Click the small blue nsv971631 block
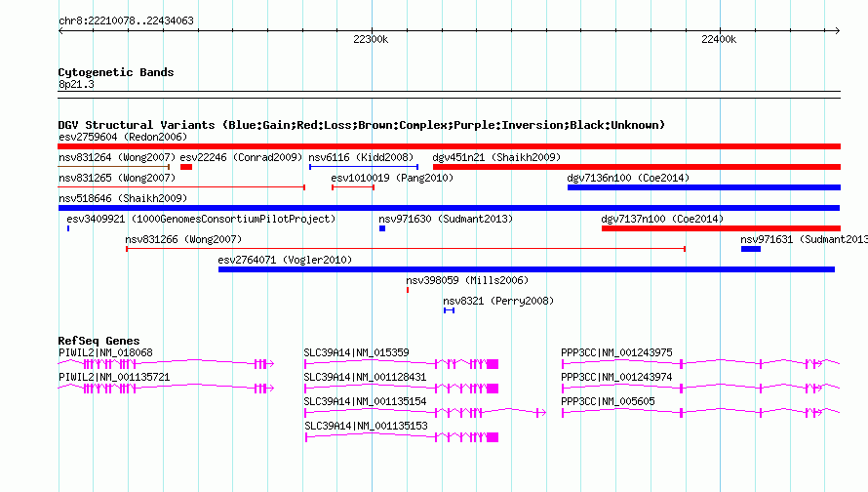Image resolution: width=868 pixels, height=492 pixels. pyautogui.click(x=751, y=249)
